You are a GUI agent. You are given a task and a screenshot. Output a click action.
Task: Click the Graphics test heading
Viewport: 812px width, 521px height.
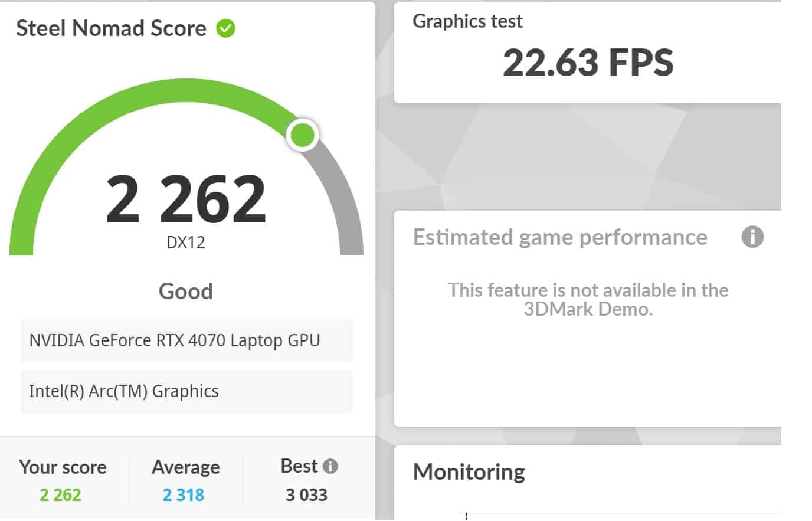click(467, 21)
